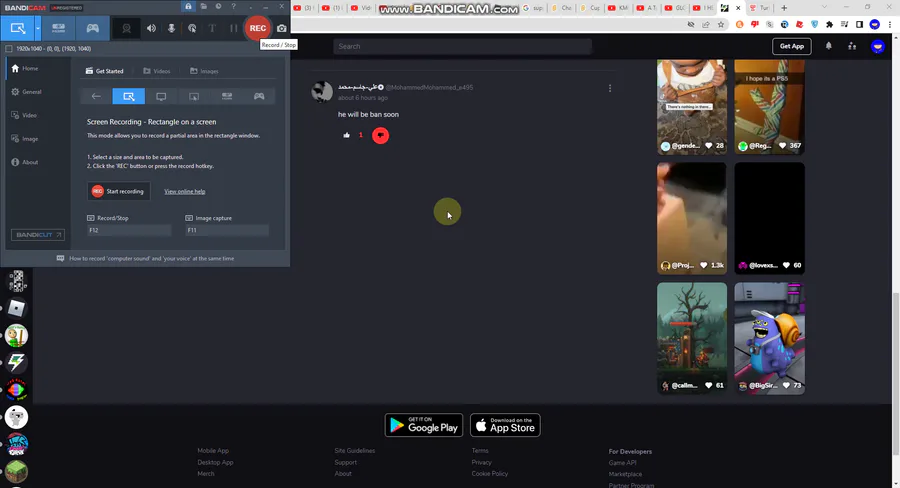Screen dimensions: 900x488
Task: Click the Get App button
Action: pyautogui.click(x=792, y=47)
